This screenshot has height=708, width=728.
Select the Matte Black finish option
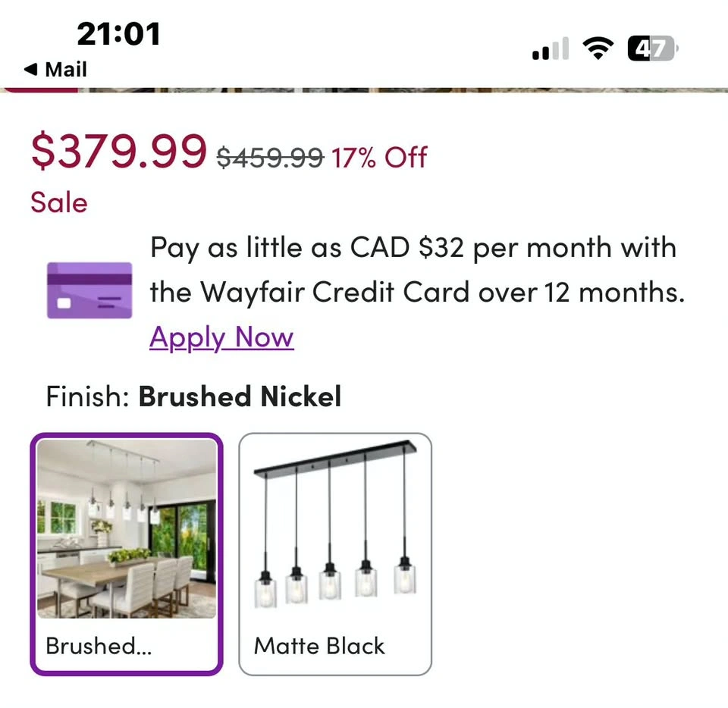[x=335, y=553]
